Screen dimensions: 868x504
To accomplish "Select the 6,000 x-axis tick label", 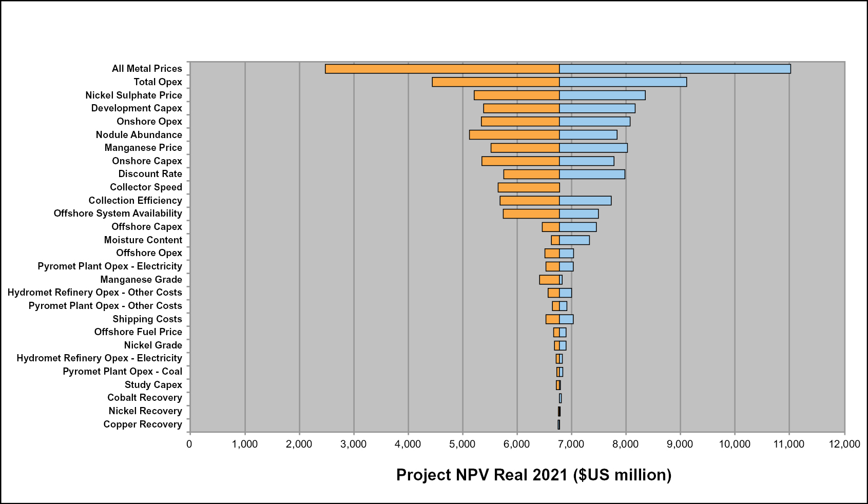I will pos(516,444).
